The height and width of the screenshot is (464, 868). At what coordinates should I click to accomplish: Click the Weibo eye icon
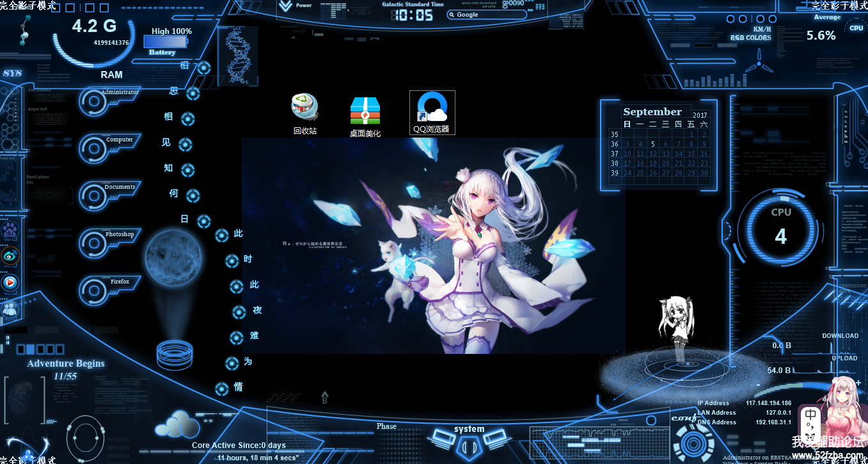pos(10,257)
